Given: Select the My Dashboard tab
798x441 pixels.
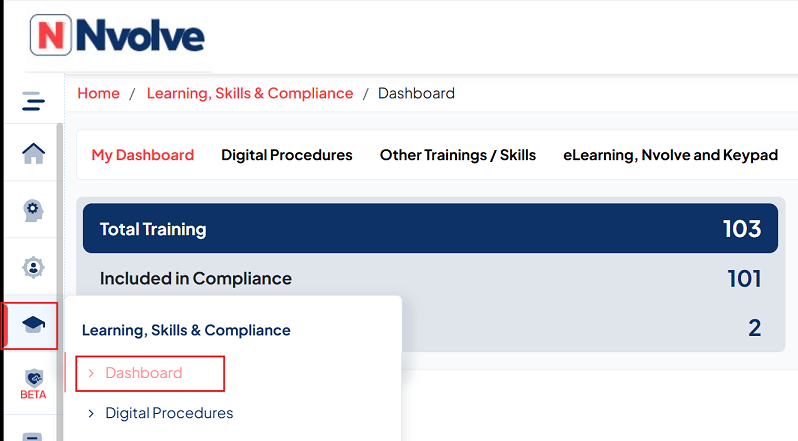Looking at the screenshot, I should 142,155.
